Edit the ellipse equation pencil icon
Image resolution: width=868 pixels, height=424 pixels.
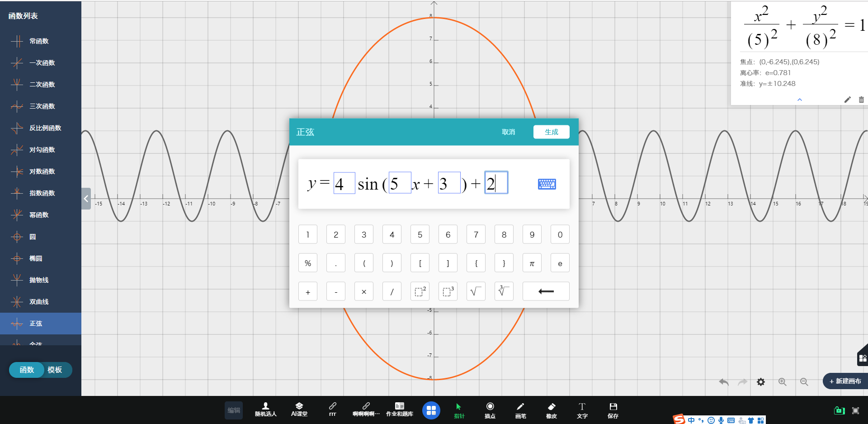[x=848, y=100]
